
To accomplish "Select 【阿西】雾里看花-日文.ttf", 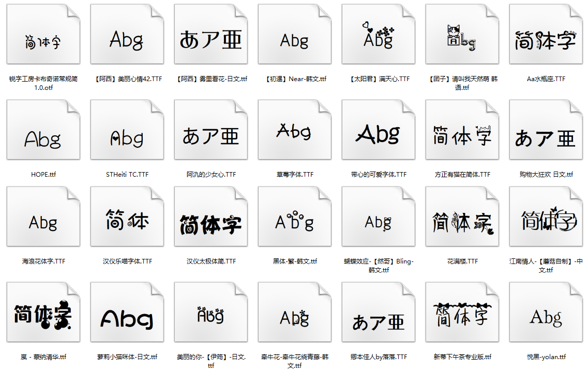I will tap(211, 35).
